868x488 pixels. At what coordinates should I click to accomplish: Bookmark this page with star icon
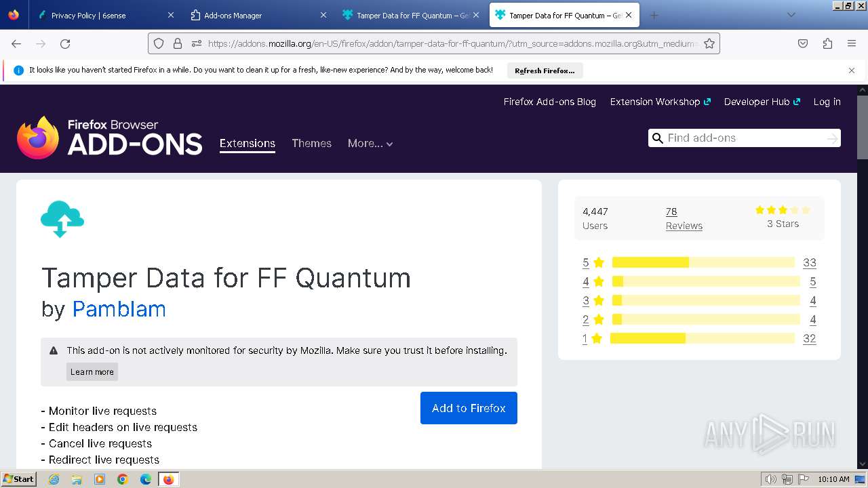pos(709,43)
